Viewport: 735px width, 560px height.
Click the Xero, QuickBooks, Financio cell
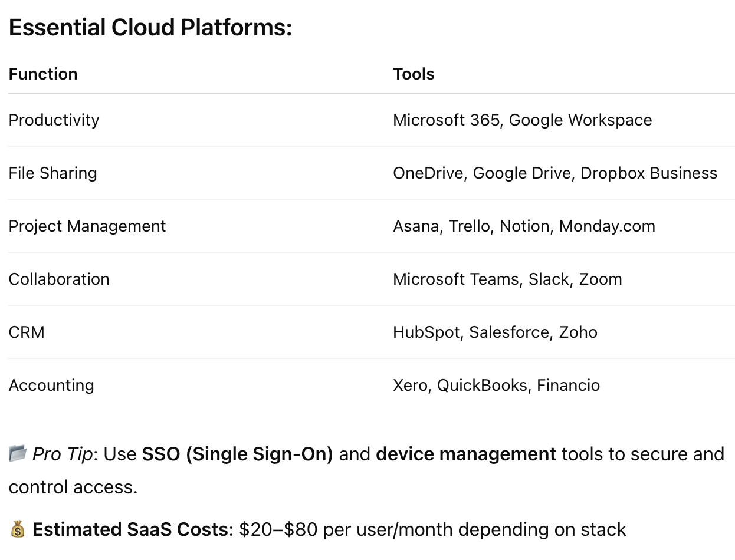coord(496,386)
